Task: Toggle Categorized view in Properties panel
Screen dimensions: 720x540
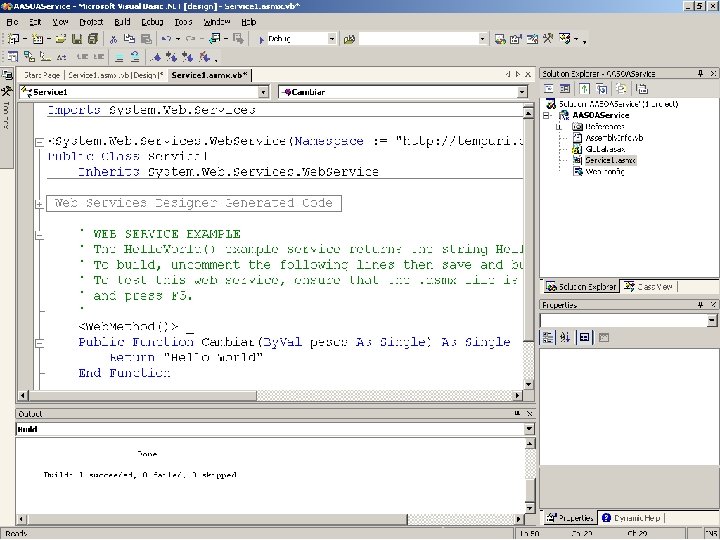Action: (548, 338)
